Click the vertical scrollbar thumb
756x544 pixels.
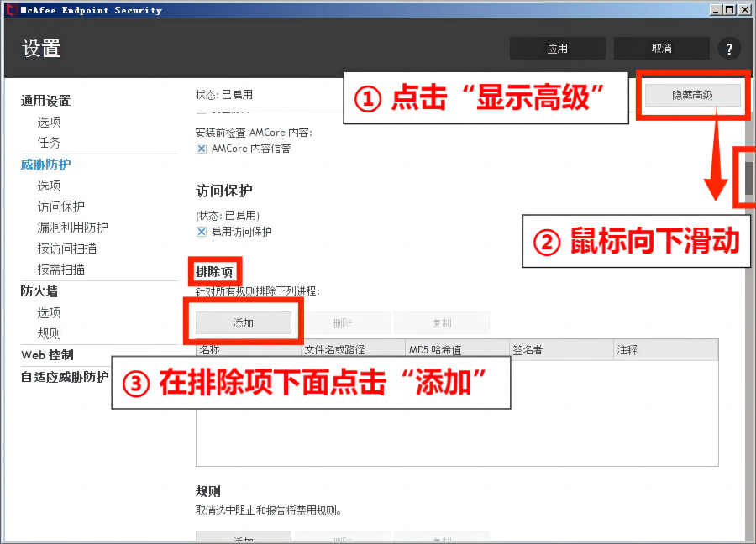(748, 178)
